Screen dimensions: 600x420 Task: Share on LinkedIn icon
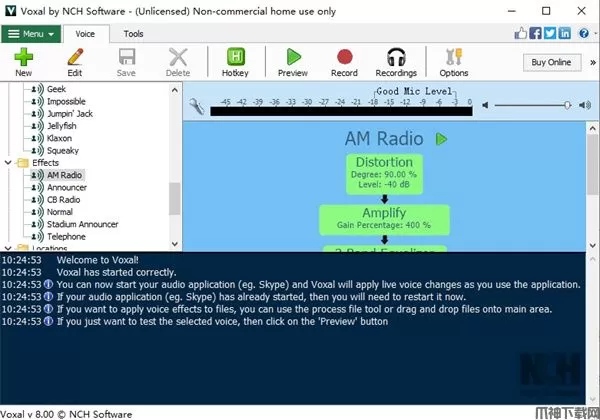tap(564, 33)
